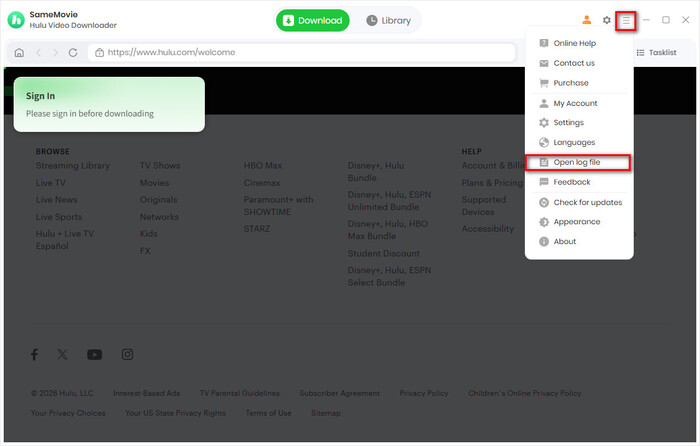Reload the page with refresh icon

coord(73,53)
